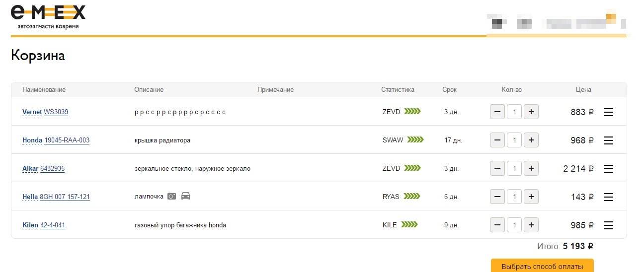Increase quantity of Vernet WS3039
Image resolution: width=644 pixels, height=272 pixels.
[531, 112]
